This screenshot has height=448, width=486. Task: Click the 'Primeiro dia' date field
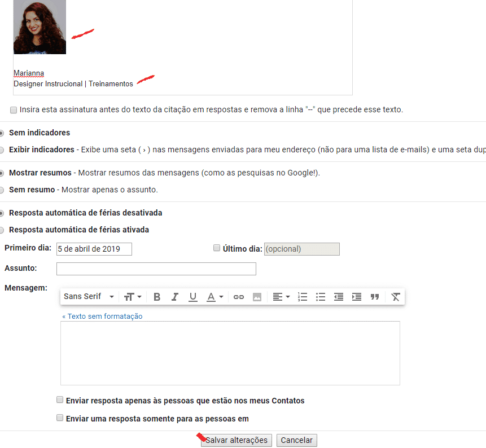pyautogui.click(x=94, y=249)
